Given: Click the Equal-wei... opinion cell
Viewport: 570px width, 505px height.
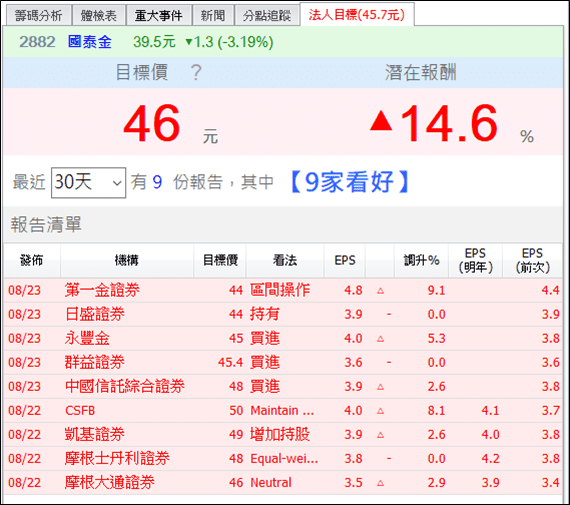Looking at the screenshot, I should point(284,458).
